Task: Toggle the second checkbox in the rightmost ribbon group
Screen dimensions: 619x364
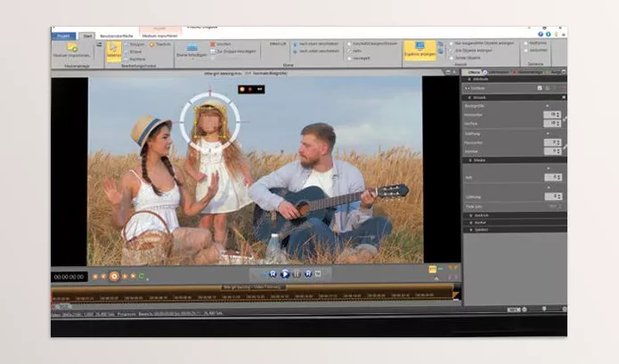Action: pos(525,51)
